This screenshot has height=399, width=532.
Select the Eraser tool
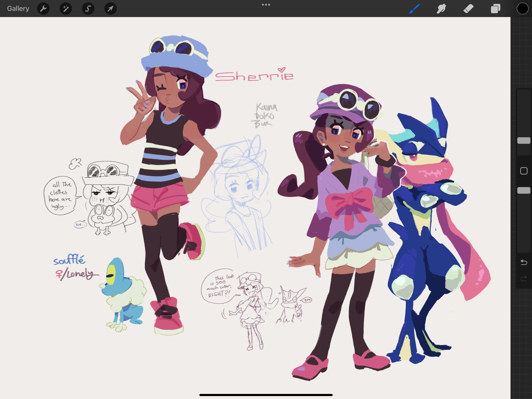pyautogui.click(x=468, y=9)
